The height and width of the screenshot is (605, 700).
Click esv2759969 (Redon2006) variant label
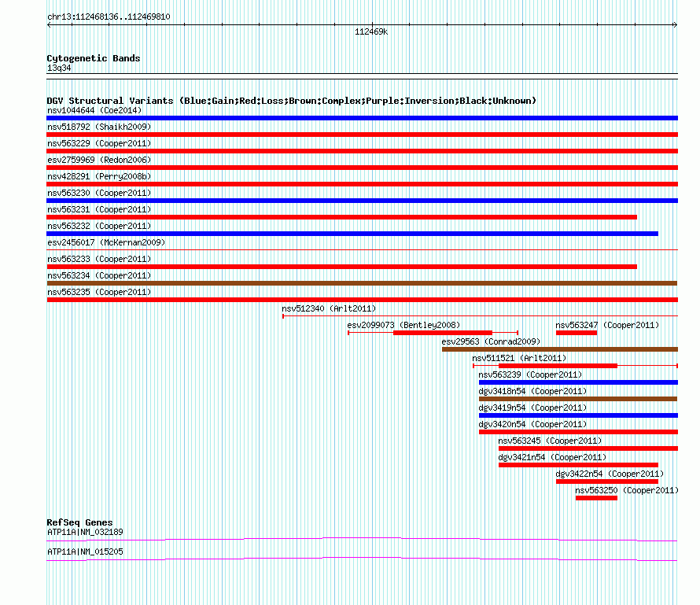coord(99,160)
